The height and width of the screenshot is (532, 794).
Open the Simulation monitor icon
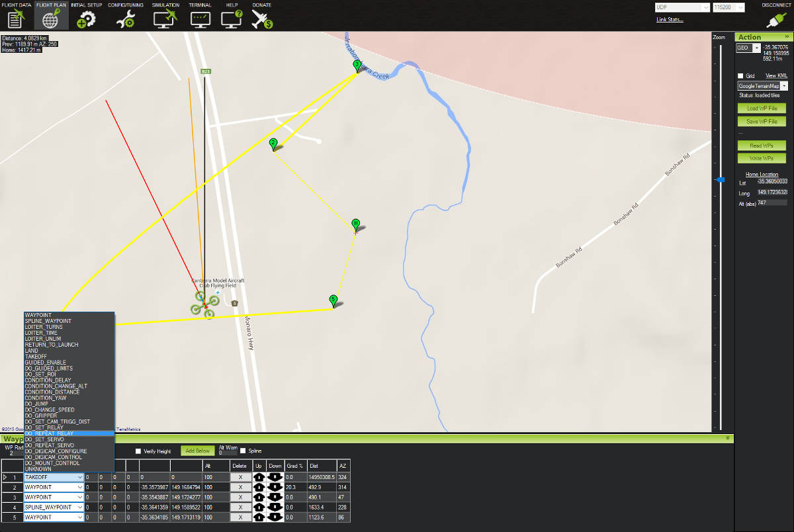point(165,19)
